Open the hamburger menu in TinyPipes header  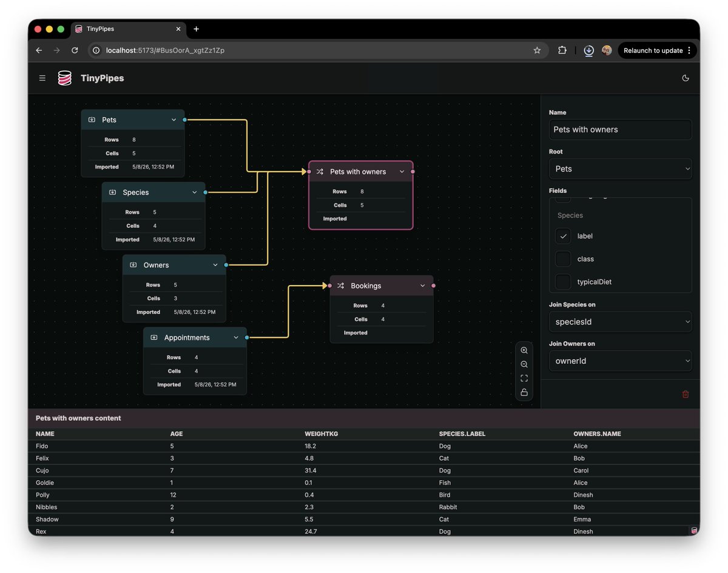tap(42, 78)
